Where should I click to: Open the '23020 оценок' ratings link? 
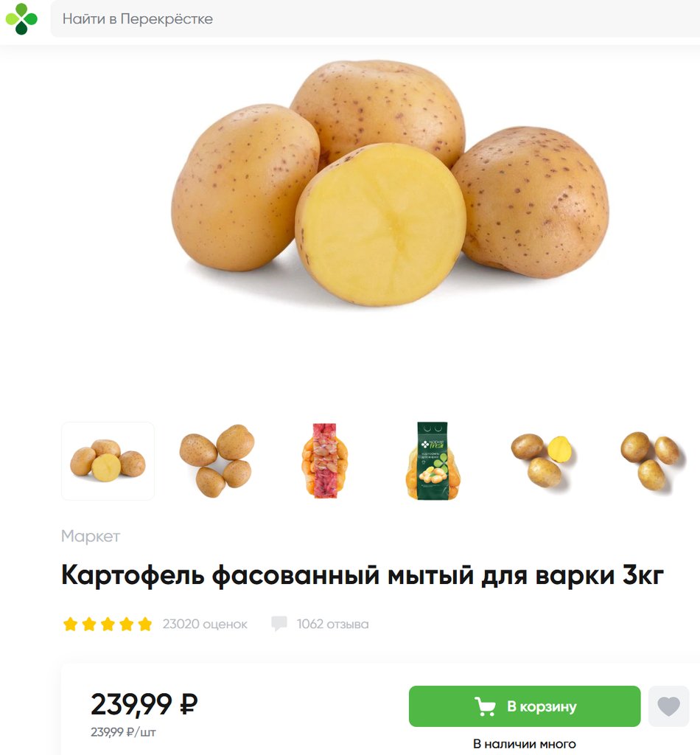205,624
